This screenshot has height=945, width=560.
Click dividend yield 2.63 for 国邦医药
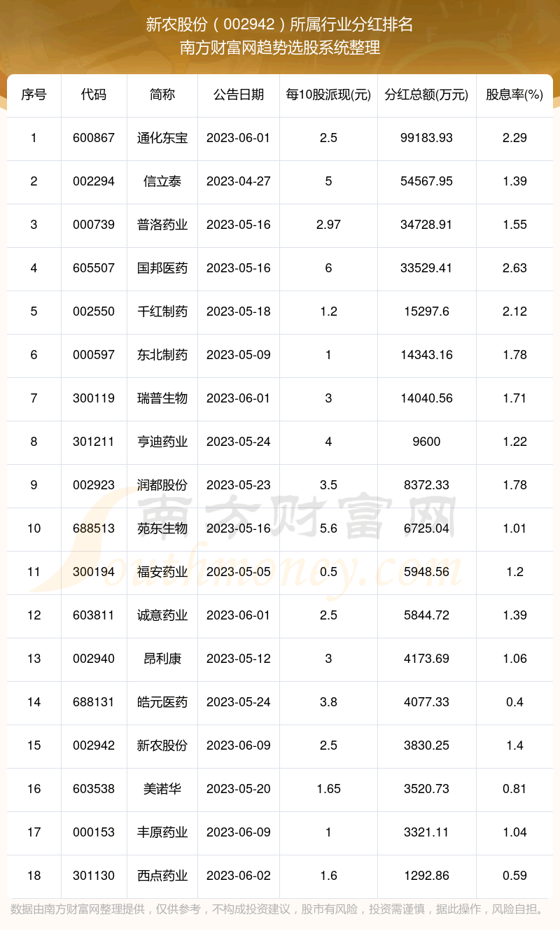[514, 268]
